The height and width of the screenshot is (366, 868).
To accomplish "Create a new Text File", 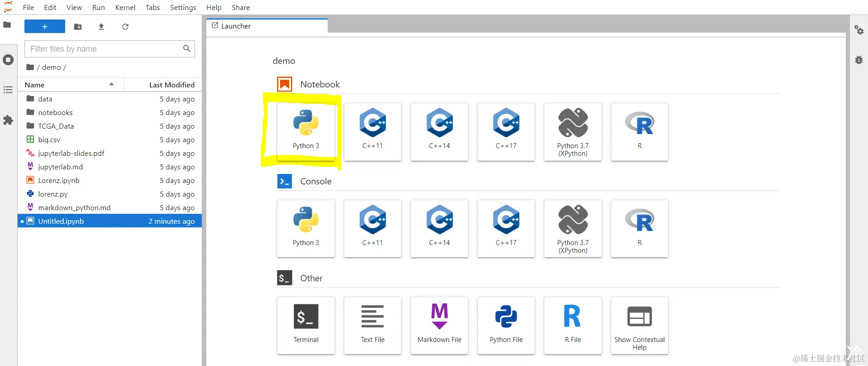I will 372,326.
